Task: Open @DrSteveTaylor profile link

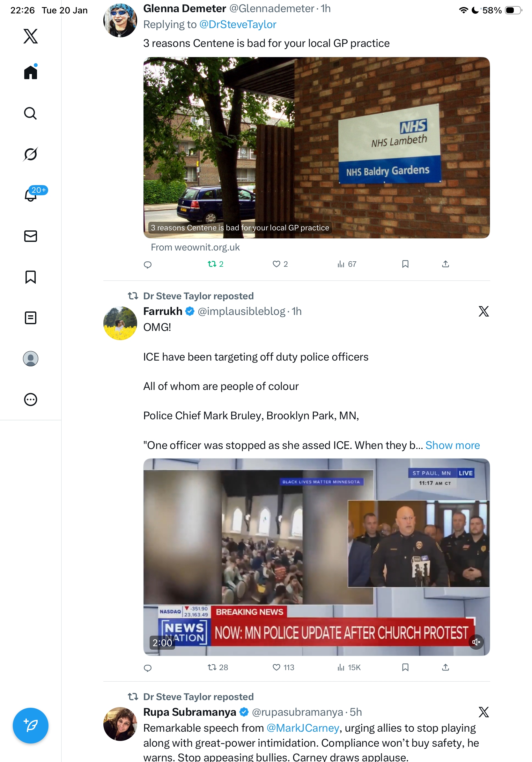Action: click(238, 24)
